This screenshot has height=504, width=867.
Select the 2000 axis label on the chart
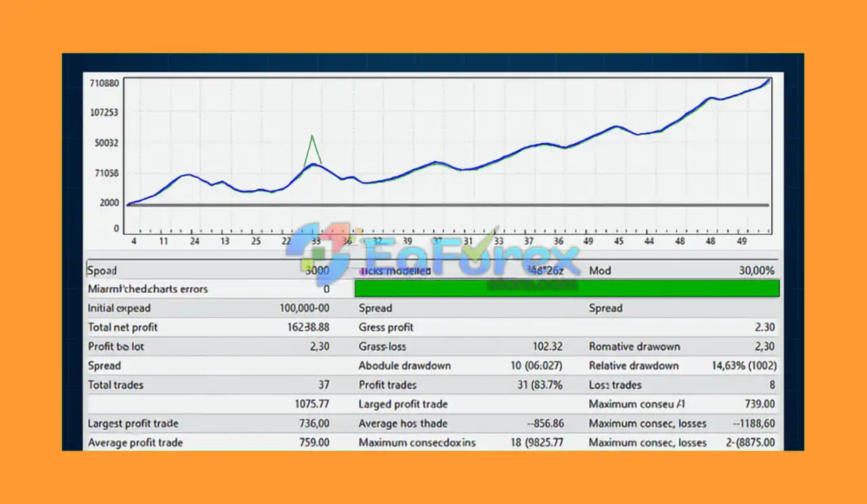109,203
